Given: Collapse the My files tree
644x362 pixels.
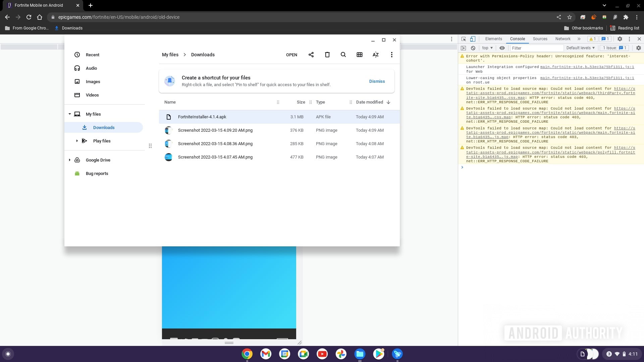Looking at the screenshot, I should [70, 114].
